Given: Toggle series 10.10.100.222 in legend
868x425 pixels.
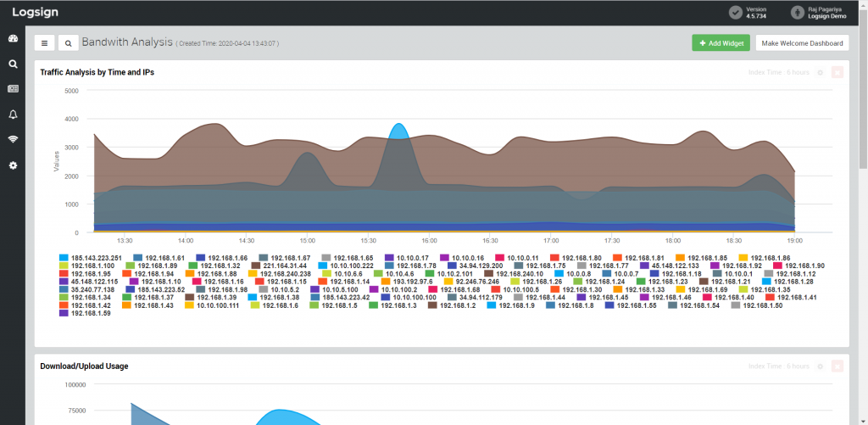Looking at the screenshot, I should [346, 266].
